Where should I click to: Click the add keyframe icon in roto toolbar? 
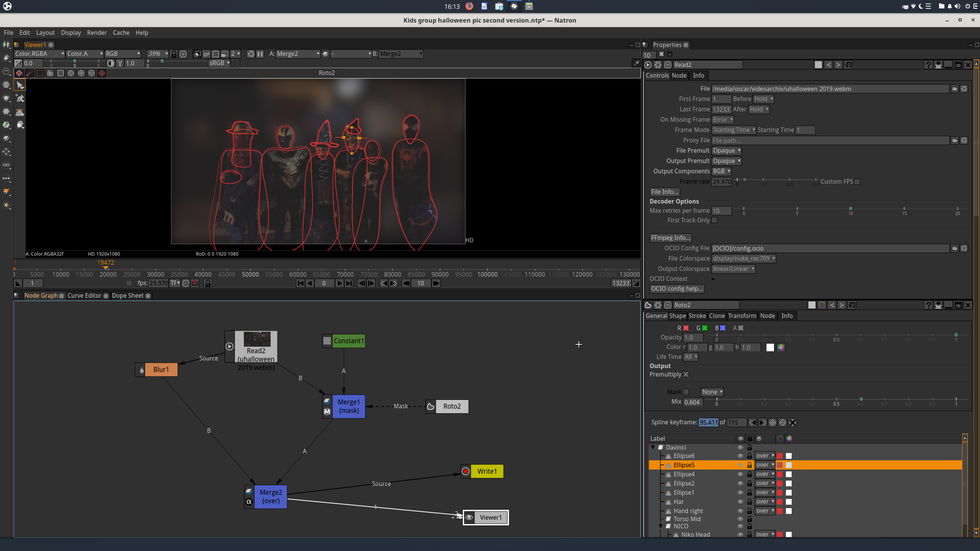point(81,73)
